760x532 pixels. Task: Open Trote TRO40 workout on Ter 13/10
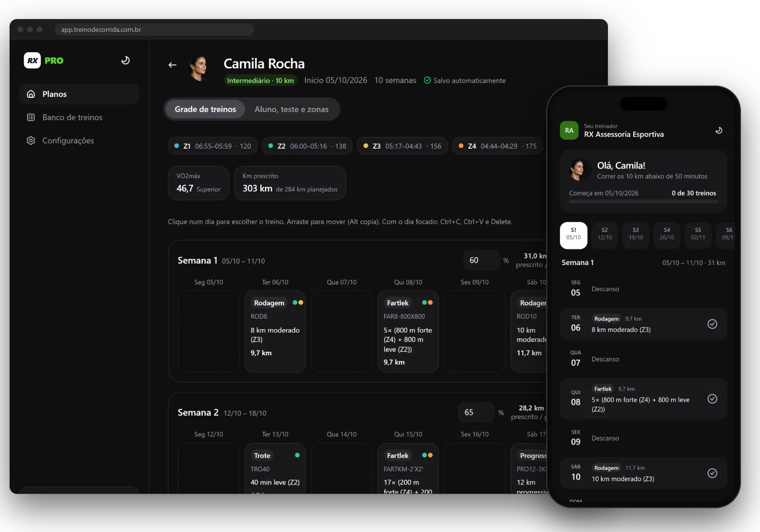(275, 468)
